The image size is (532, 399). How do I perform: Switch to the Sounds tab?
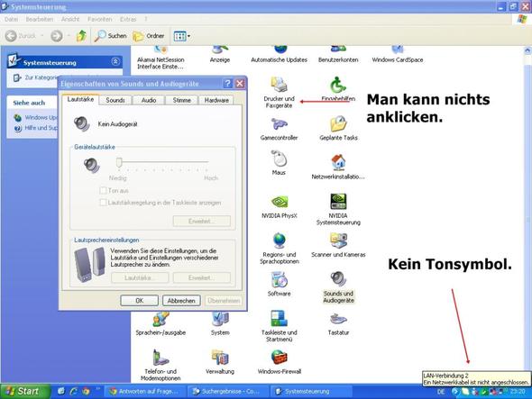coord(115,100)
